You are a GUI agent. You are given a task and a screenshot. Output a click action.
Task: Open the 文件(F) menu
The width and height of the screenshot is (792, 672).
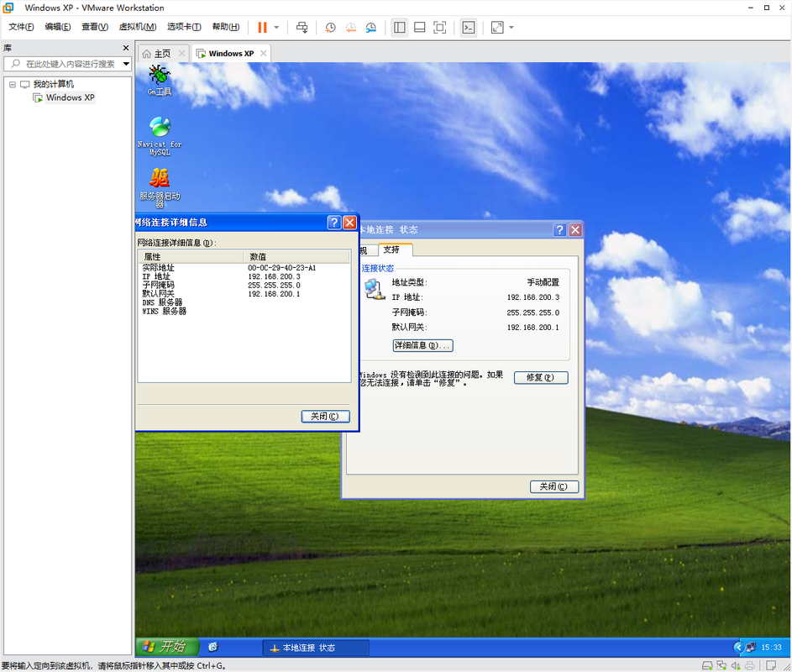[21, 27]
